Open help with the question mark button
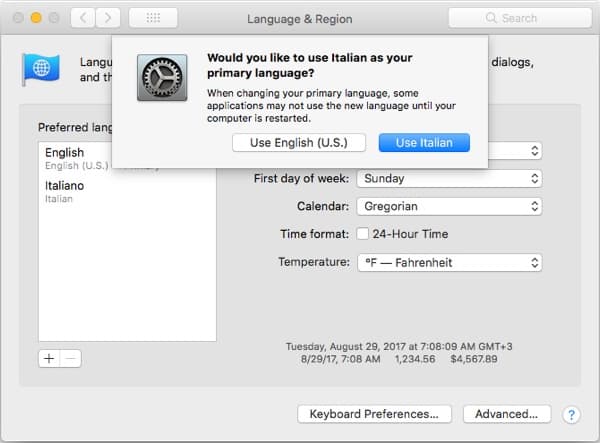Image resolution: width=600 pixels, height=443 pixels. (571, 414)
